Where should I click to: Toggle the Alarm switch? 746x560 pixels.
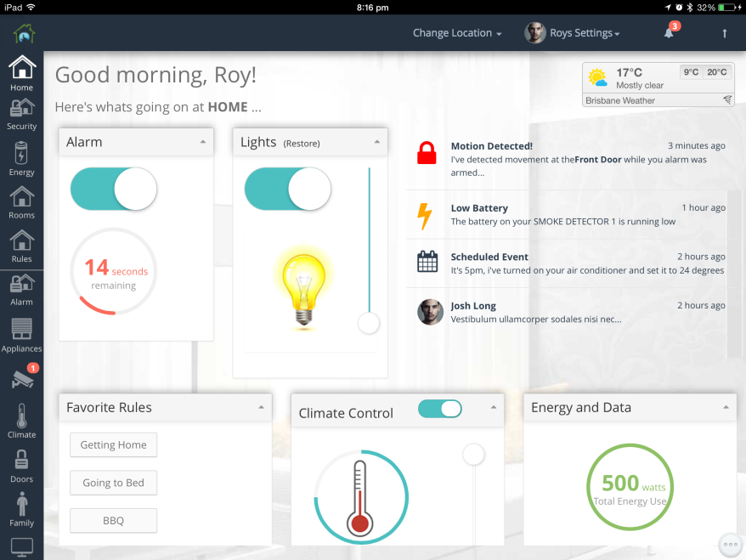click(x=114, y=189)
